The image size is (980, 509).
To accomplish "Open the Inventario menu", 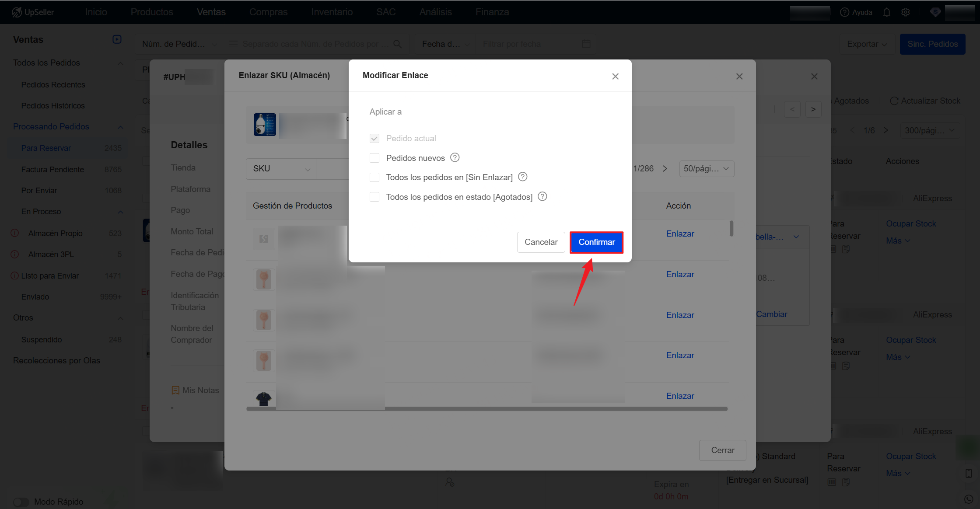I will tap(332, 12).
